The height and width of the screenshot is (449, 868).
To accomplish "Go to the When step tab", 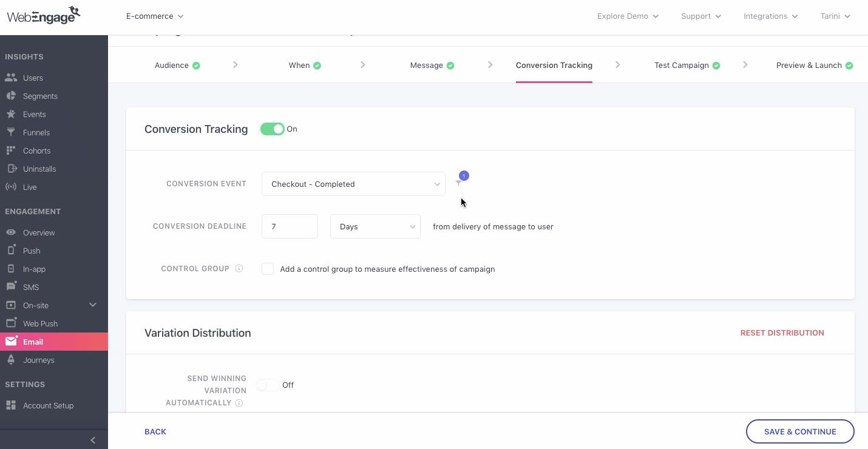I will 305,66.
